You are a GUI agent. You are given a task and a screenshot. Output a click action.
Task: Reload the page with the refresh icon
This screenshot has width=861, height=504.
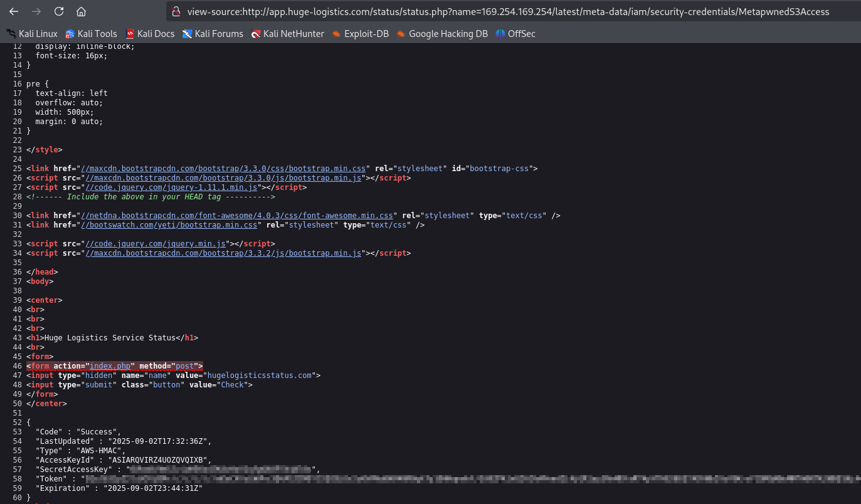click(x=59, y=11)
